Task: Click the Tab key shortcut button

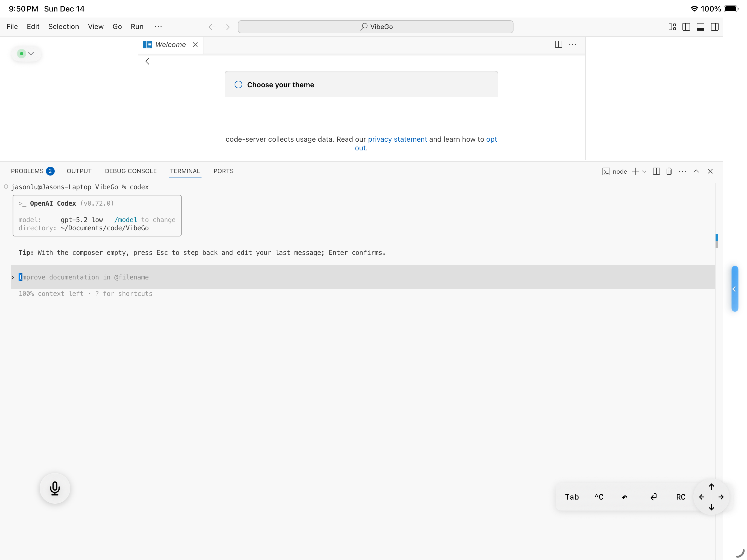Action: [572, 497]
